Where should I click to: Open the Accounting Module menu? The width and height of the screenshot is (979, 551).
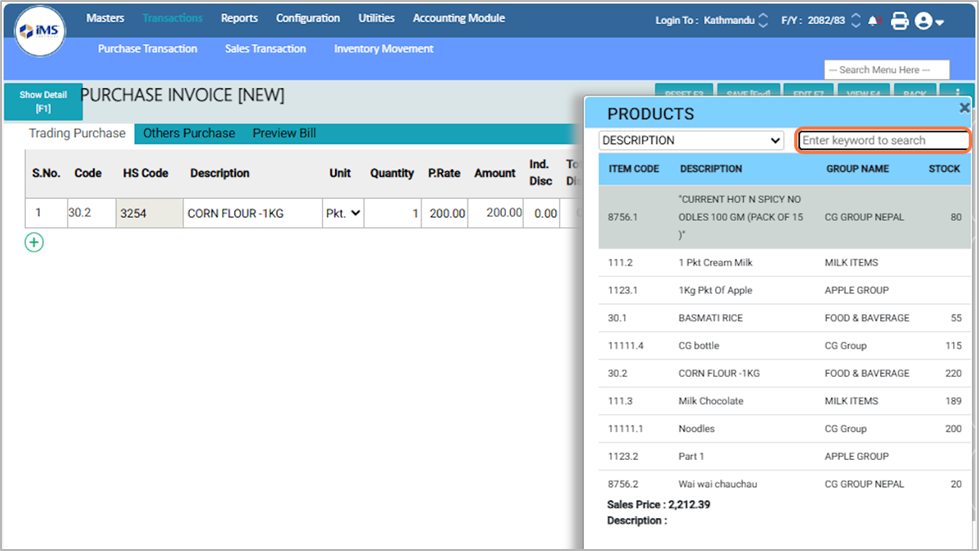(x=458, y=18)
